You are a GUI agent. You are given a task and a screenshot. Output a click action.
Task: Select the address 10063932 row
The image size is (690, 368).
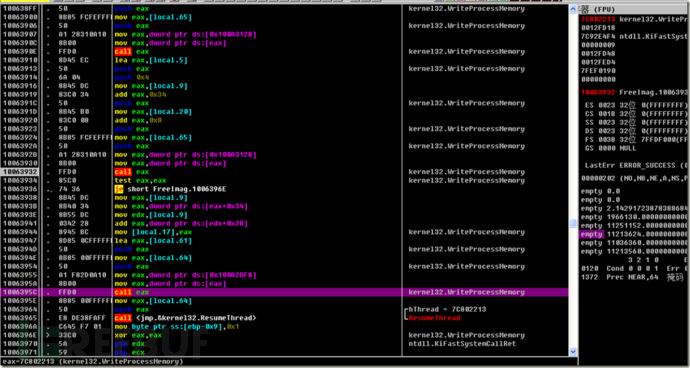tap(284, 172)
